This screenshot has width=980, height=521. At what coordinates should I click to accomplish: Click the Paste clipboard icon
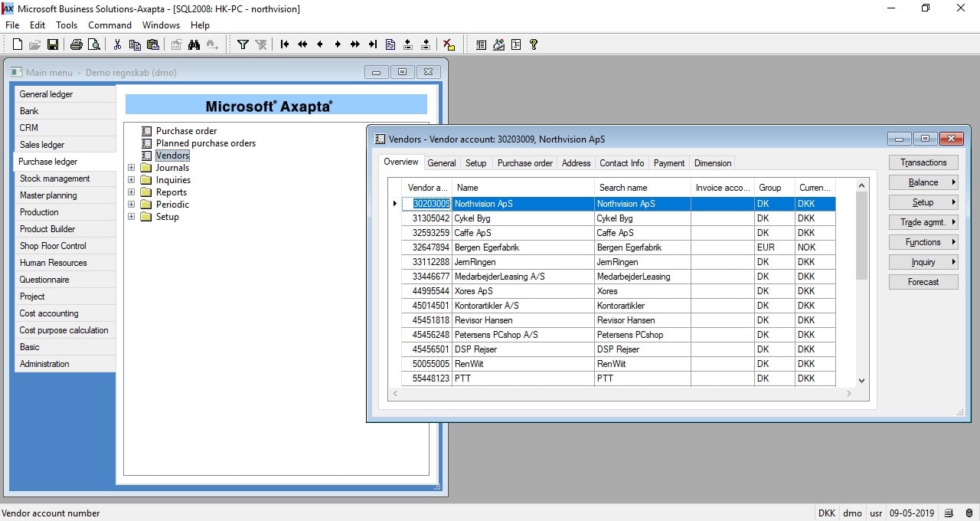152,44
